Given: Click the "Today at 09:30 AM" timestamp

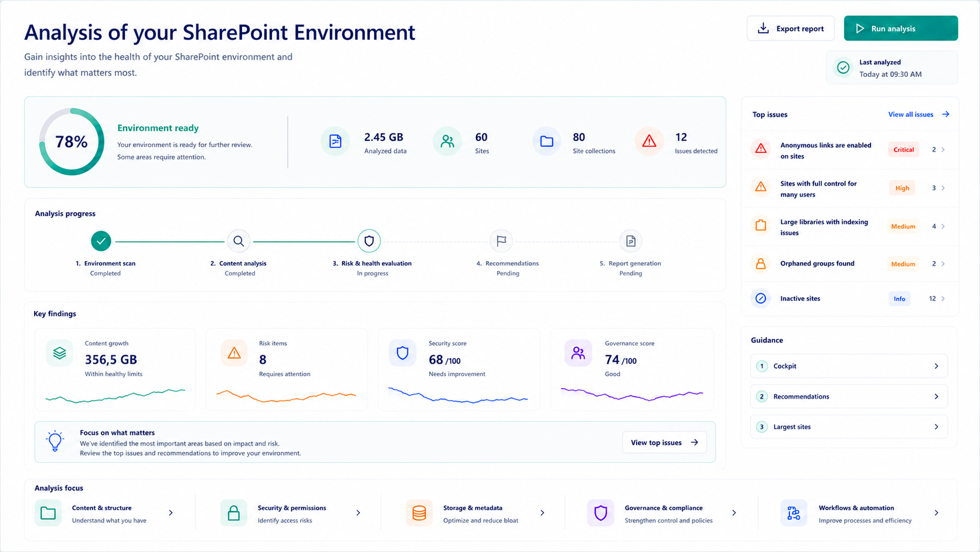Looking at the screenshot, I should [890, 74].
